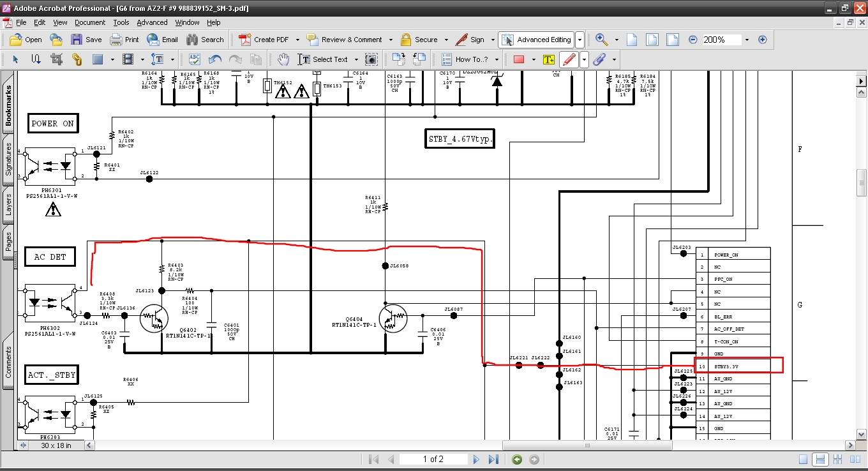Image resolution: width=868 pixels, height=471 pixels.
Task: Click the Print button
Action: point(124,40)
